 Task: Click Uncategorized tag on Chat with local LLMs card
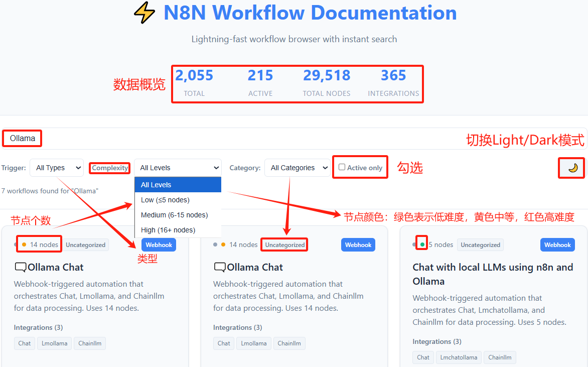point(480,245)
